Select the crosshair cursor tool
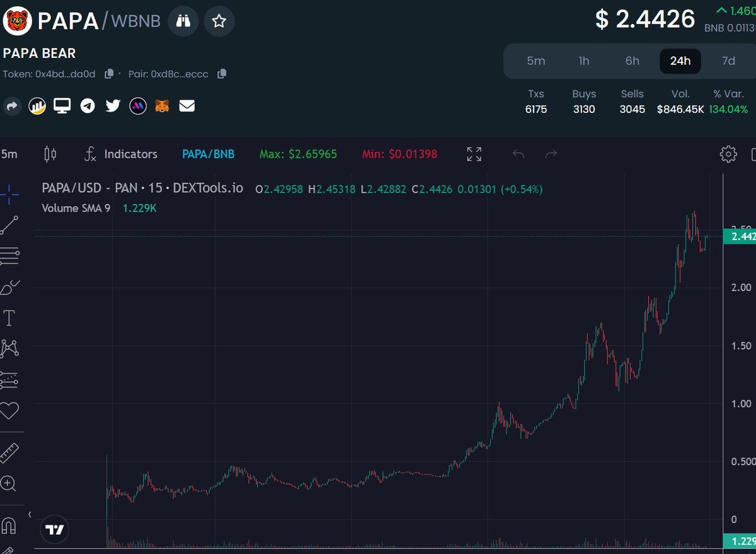This screenshot has height=554, width=756. pos(9,195)
